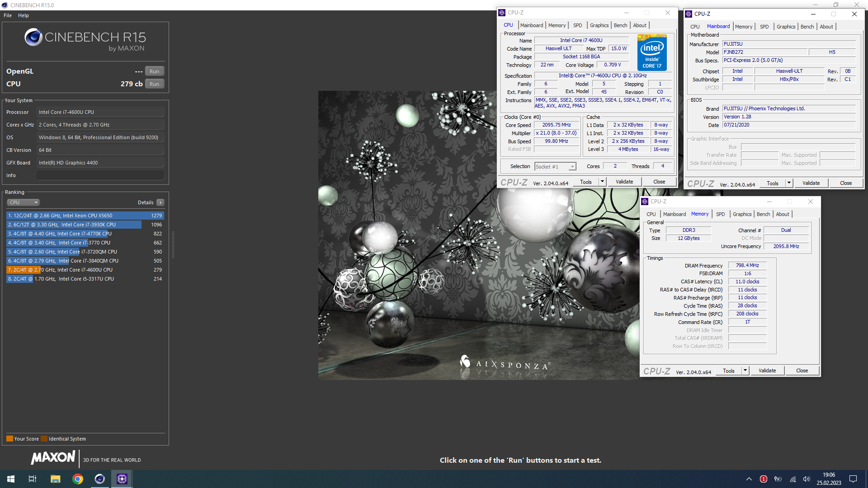This screenshot has height=488, width=868.
Task: Click Validate in the CPU-Z CPU window
Action: 624,182
